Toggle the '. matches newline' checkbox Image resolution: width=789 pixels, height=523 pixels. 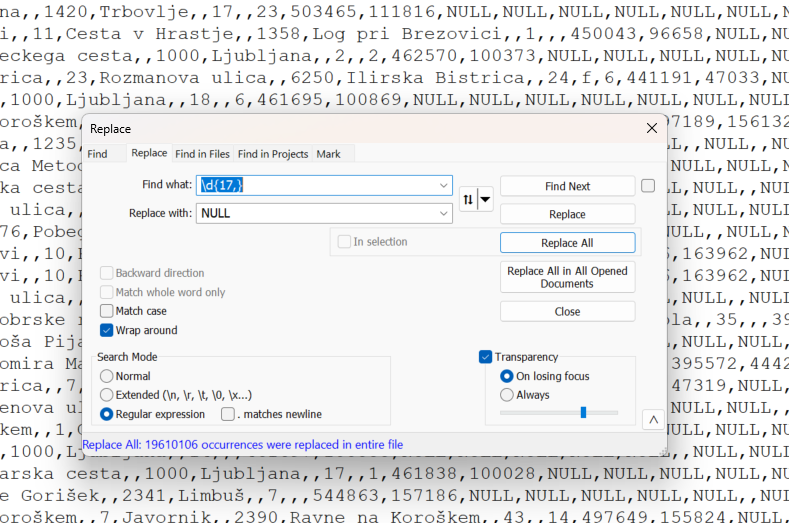[x=228, y=414]
